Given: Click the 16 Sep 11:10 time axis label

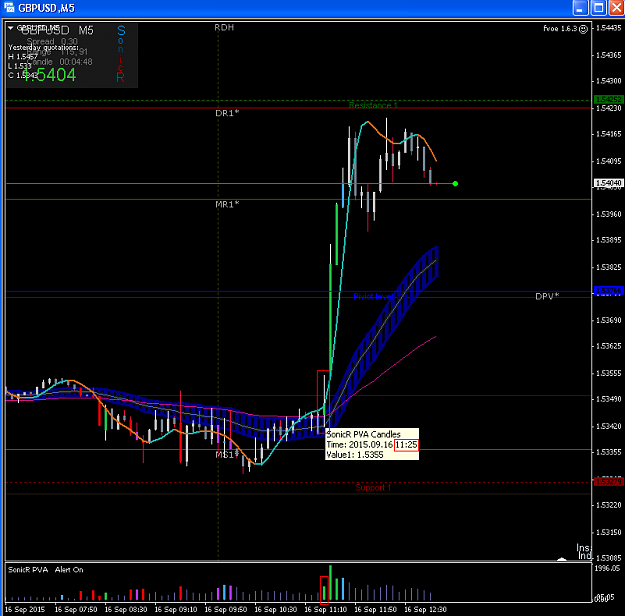Looking at the screenshot, I should click(x=326, y=609).
